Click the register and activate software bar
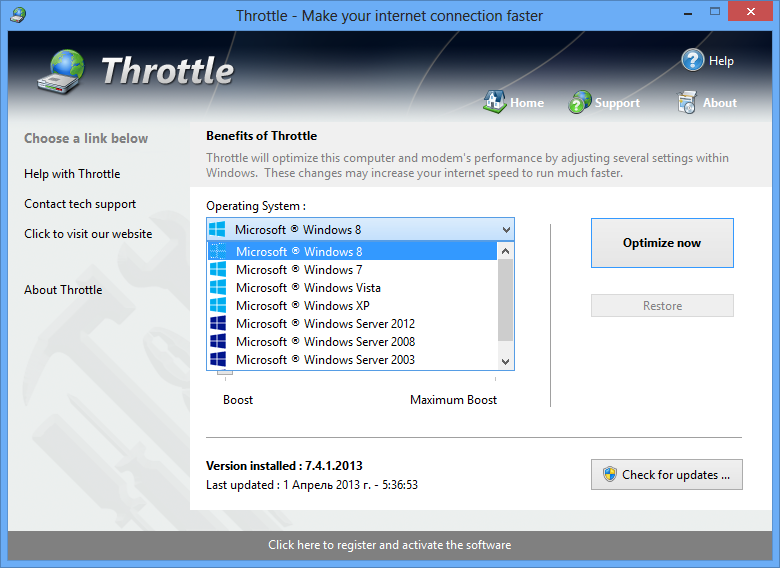 tap(390, 545)
